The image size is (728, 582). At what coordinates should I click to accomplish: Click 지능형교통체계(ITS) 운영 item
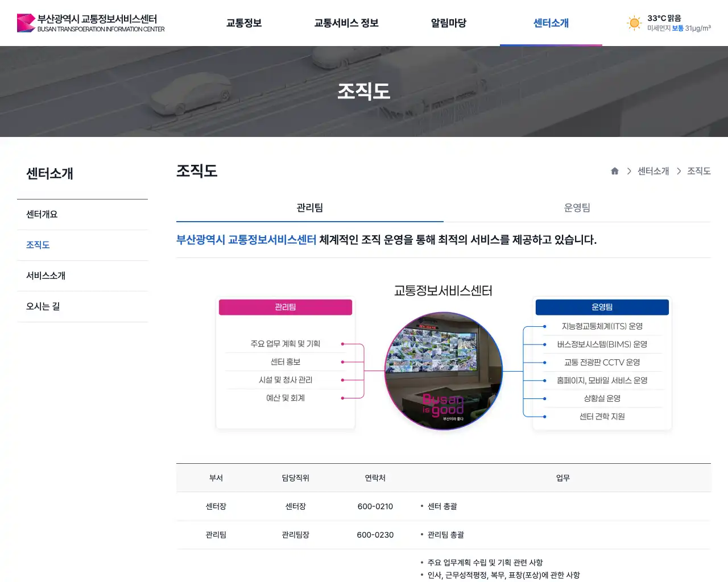tap(602, 326)
